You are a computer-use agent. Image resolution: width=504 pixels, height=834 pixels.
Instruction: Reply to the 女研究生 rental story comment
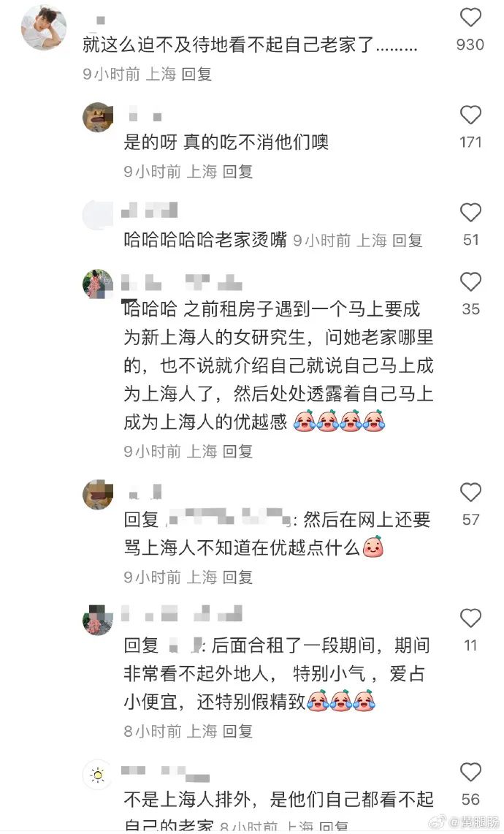237,451
